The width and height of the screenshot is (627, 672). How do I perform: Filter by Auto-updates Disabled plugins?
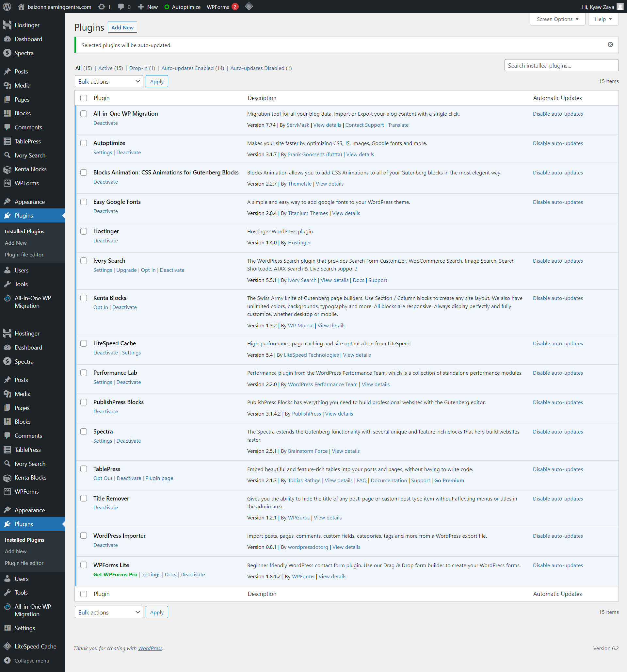click(257, 68)
